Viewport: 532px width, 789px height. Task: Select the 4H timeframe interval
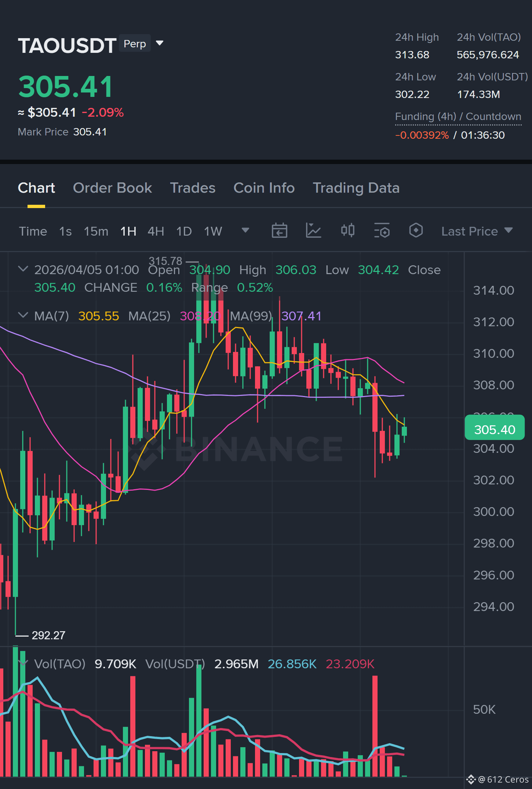coord(156,231)
